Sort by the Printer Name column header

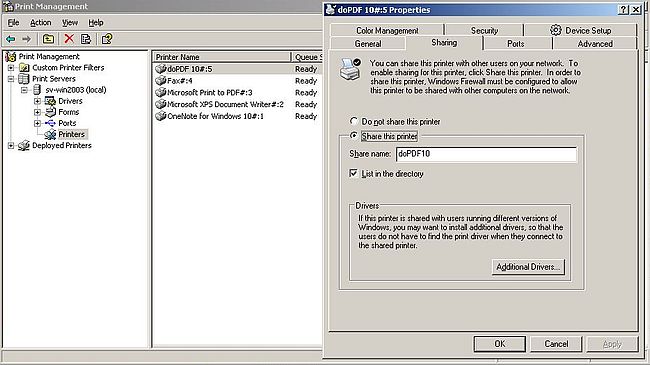tap(222, 57)
